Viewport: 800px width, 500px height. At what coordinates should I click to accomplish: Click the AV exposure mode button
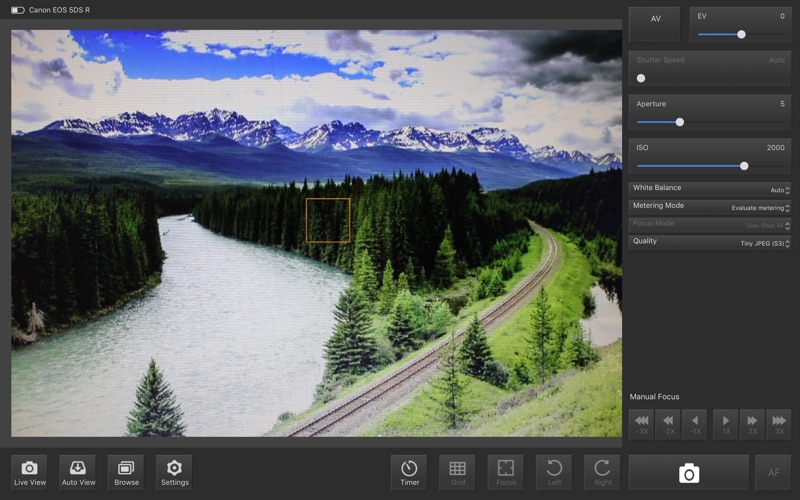(x=655, y=24)
